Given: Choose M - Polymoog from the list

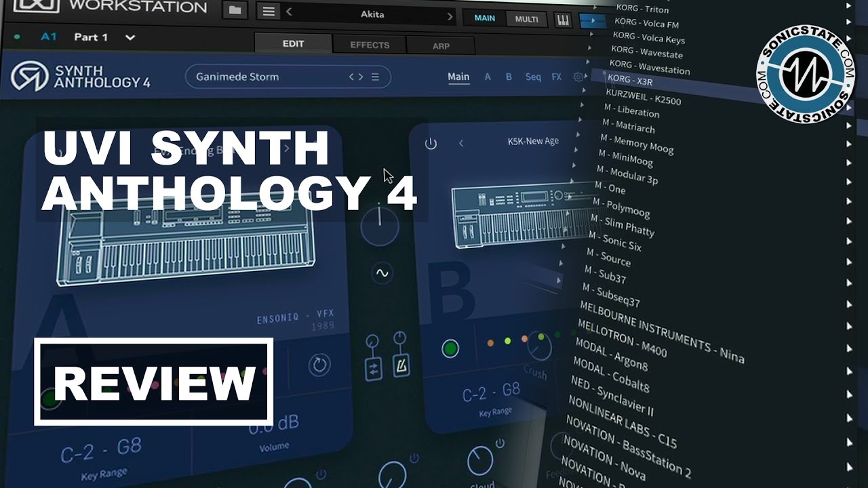Looking at the screenshot, I should pos(621,207).
